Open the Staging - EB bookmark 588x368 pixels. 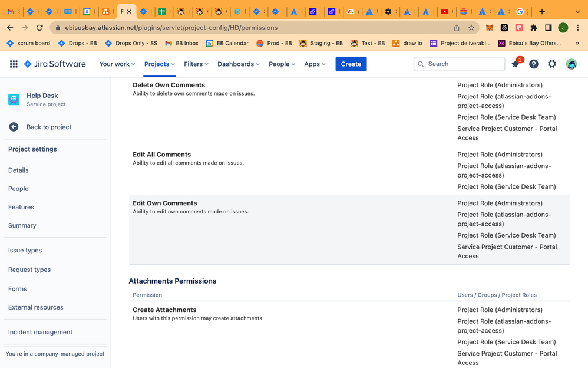pos(321,43)
